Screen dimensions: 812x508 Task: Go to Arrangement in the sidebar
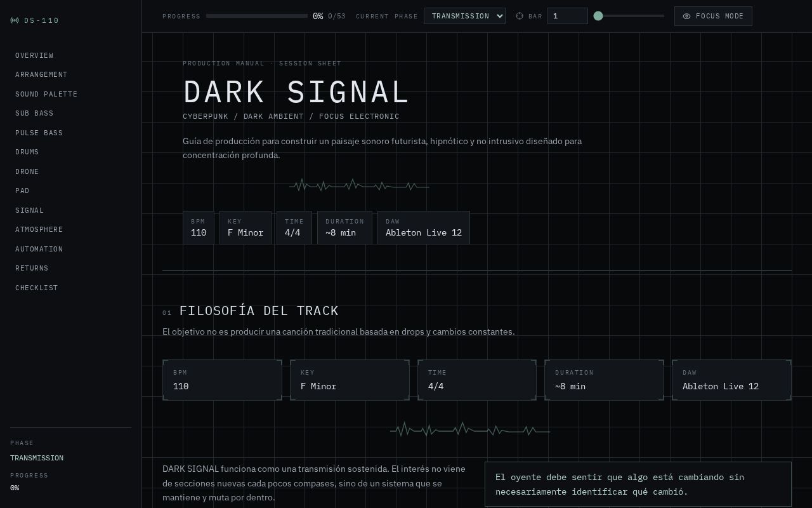click(41, 74)
